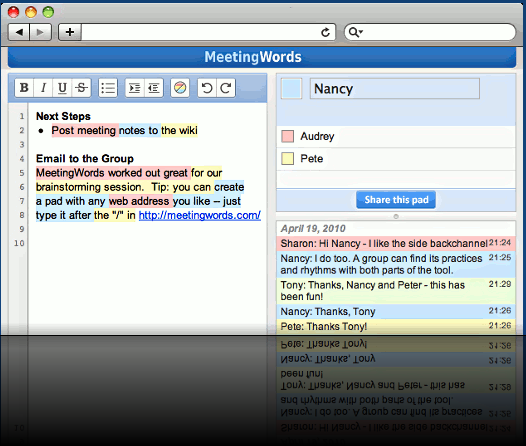Toggle bold formatting in the pad toolbar
526x446 pixels.
coord(24,88)
